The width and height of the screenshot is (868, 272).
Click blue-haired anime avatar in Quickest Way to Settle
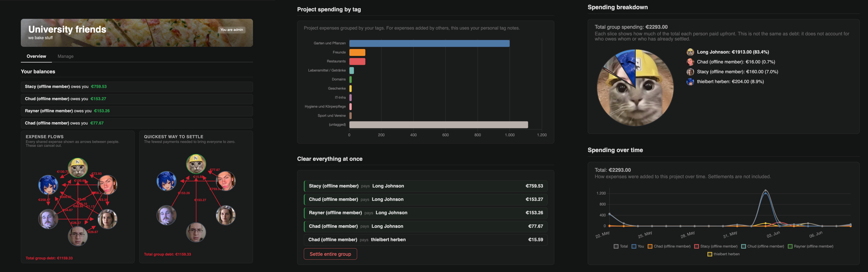(x=167, y=181)
